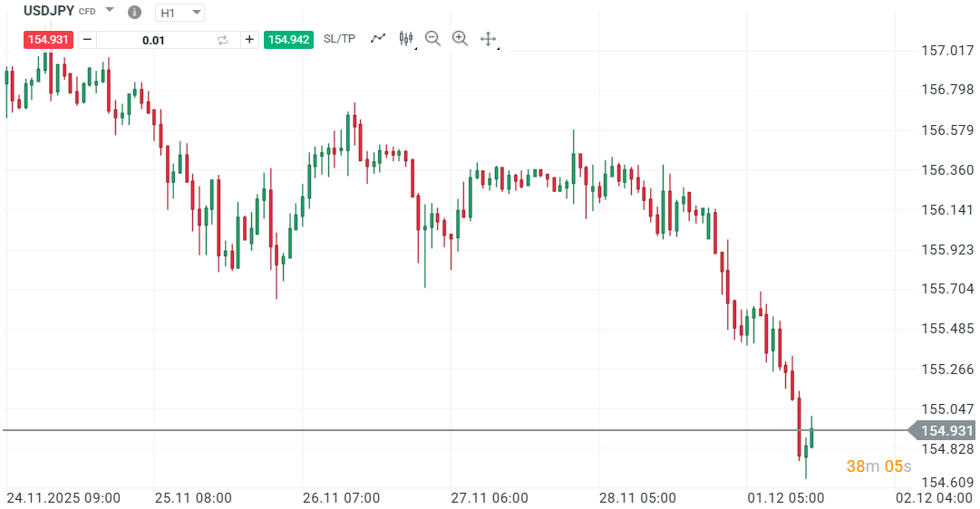
Task: Open the indicators line-chart icon
Action: coord(378,38)
